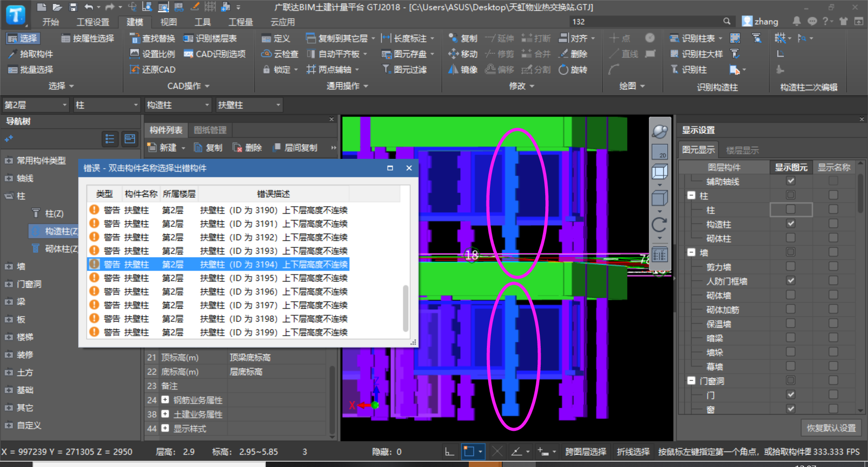Open the 云应用 ribbon tab
Screen dimensions: 868x467
pyautogui.click(x=283, y=22)
